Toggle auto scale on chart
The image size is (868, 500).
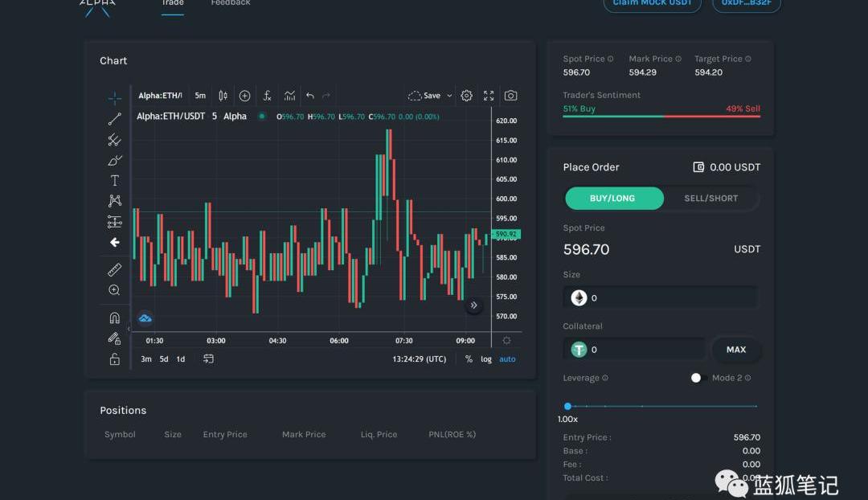(x=507, y=359)
